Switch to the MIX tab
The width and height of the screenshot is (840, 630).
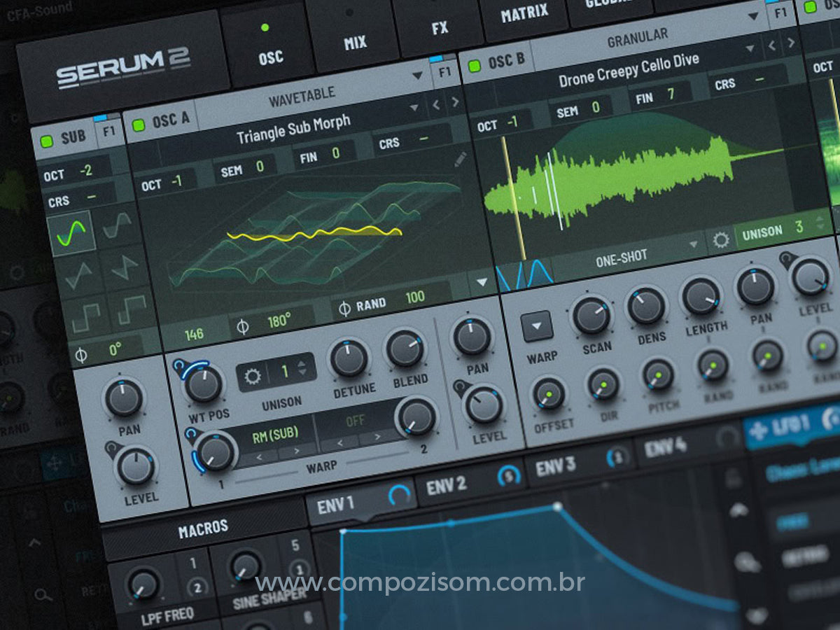tap(353, 34)
